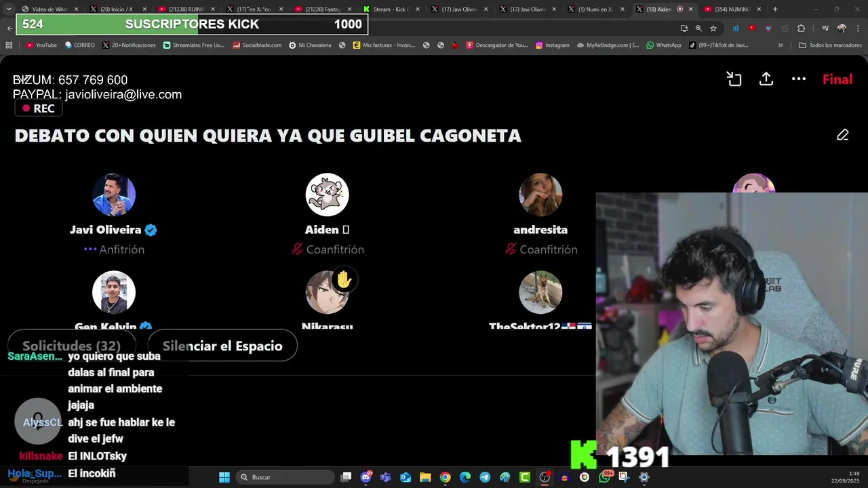Screen dimensions: 868x488
Task: Click the taskbar Buscar search box
Action: tap(285, 477)
